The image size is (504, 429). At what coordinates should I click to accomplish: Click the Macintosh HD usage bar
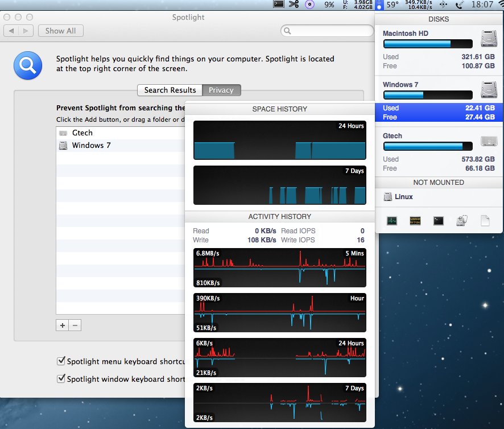coord(428,44)
